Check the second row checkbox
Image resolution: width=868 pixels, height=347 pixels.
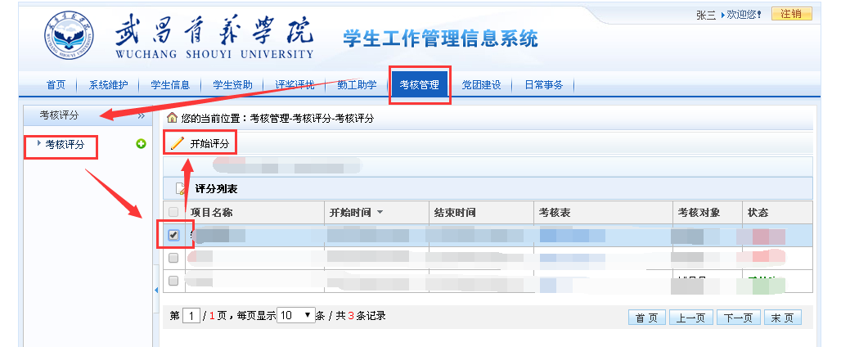[x=173, y=258]
